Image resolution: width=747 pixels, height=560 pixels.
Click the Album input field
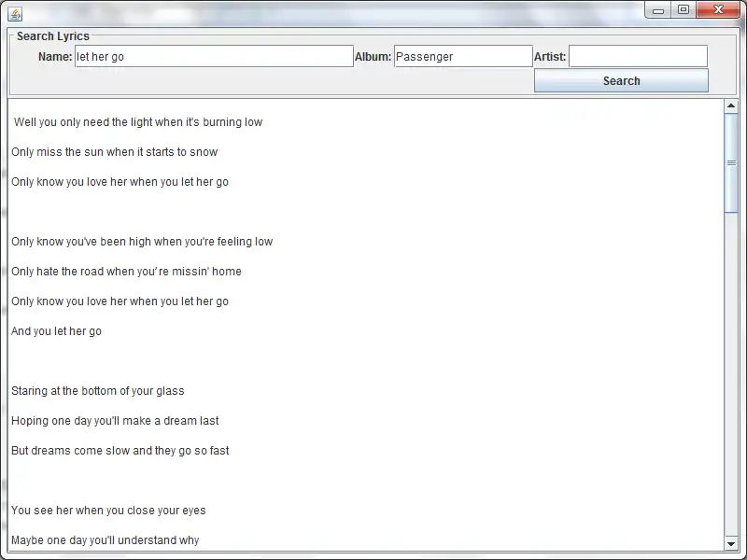point(463,56)
